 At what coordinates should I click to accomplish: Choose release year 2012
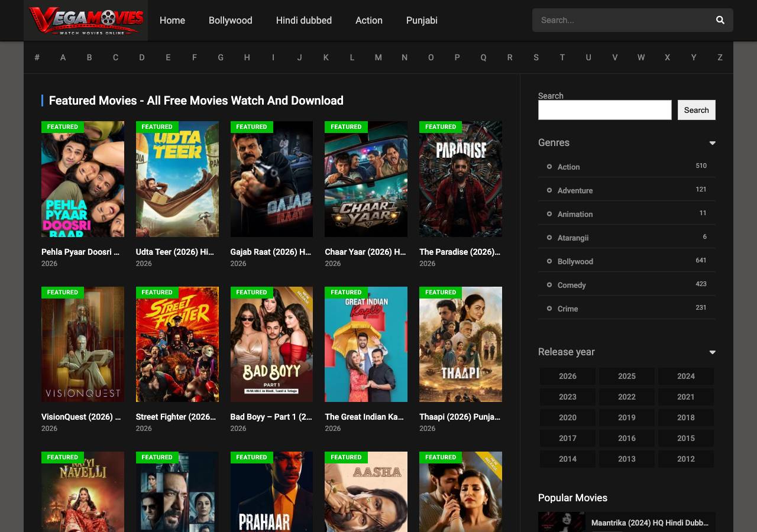686,459
